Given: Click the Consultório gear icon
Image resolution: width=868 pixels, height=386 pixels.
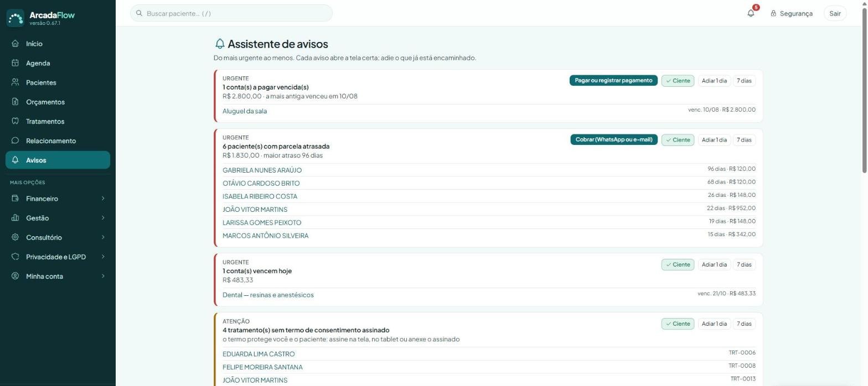Looking at the screenshot, I should (x=15, y=237).
